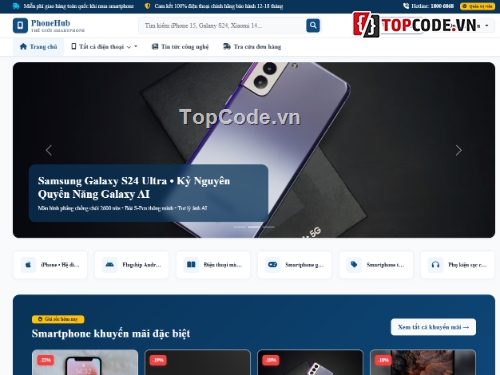Viewport: 500px width, 375px height.
Task: Click the Giá sốc hôm nay badge
Action: 58,319
